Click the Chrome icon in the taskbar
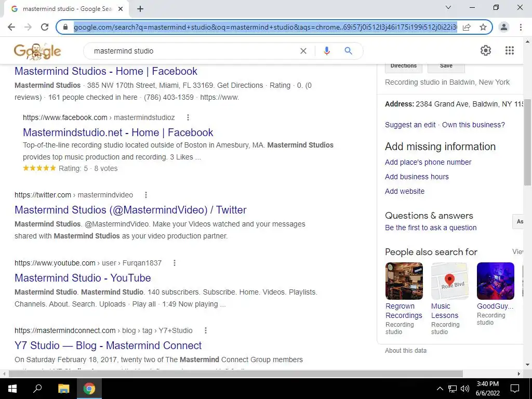The image size is (532, 399). [89, 389]
